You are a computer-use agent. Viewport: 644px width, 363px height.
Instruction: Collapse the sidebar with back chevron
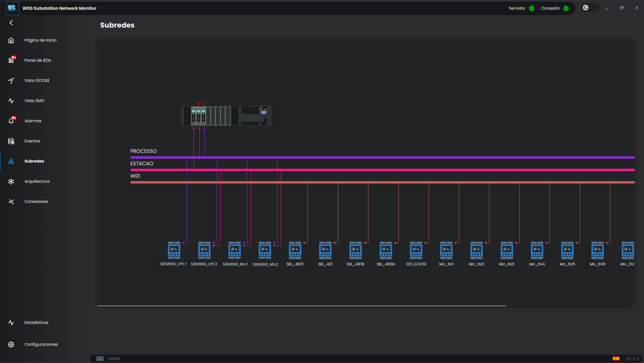tap(11, 23)
